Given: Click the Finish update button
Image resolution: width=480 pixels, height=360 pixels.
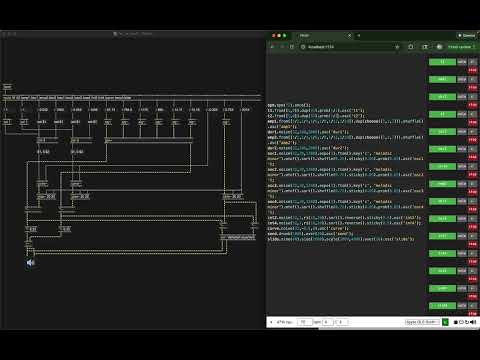Looking at the screenshot, I should [x=461, y=47].
